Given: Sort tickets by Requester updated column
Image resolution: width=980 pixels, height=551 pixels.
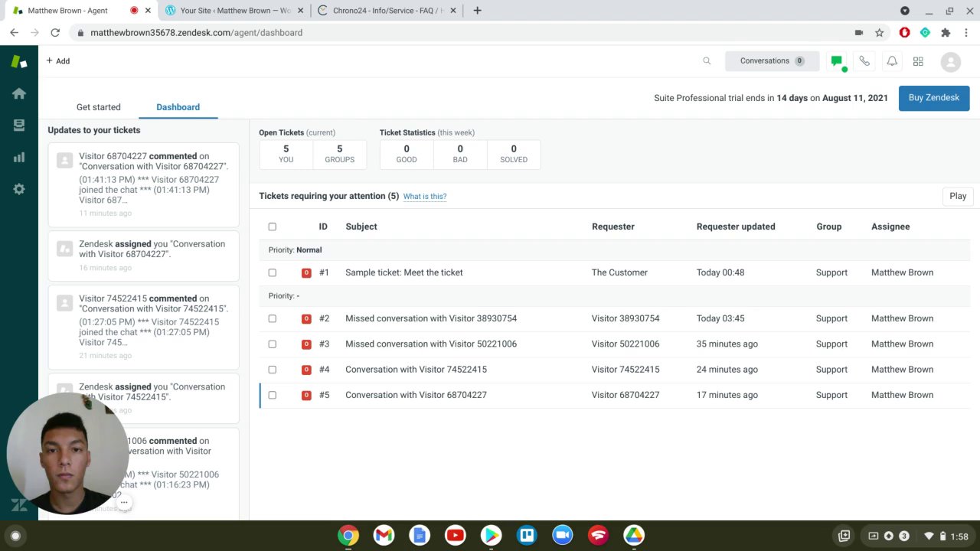Looking at the screenshot, I should pos(736,227).
